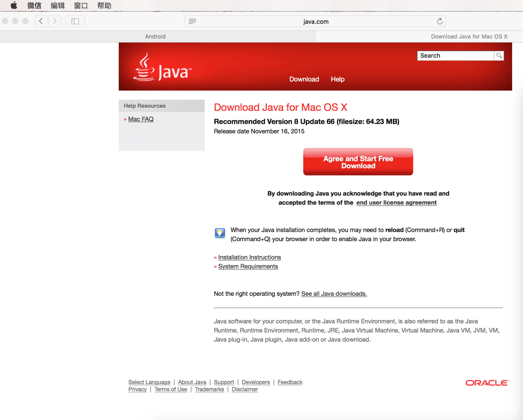This screenshot has width=523, height=420.
Task: Open the Help nav item
Action: click(338, 79)
